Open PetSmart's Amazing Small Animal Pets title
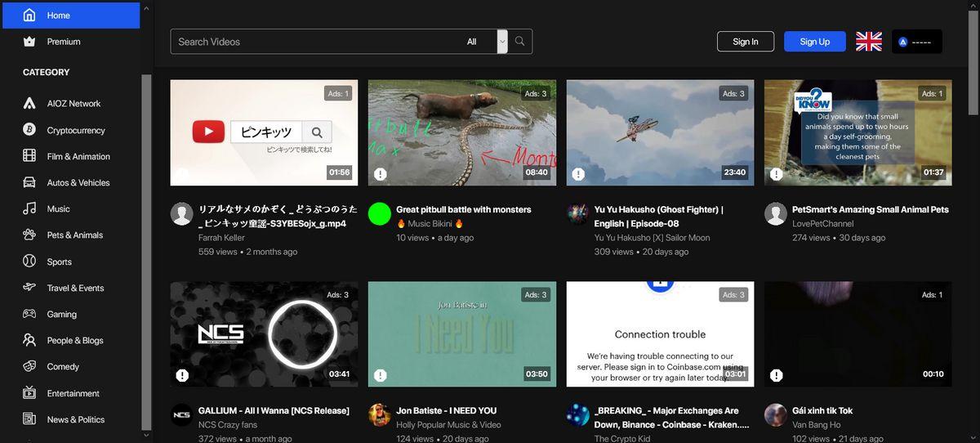This screenshot has width=980, height=443. pos(871,210)
